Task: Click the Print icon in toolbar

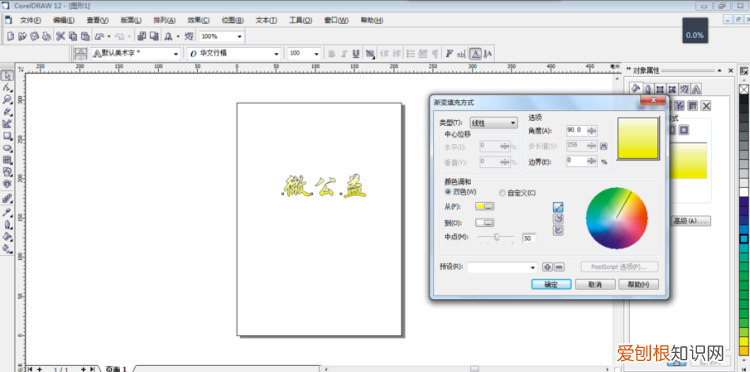Action: pos(46,36)
